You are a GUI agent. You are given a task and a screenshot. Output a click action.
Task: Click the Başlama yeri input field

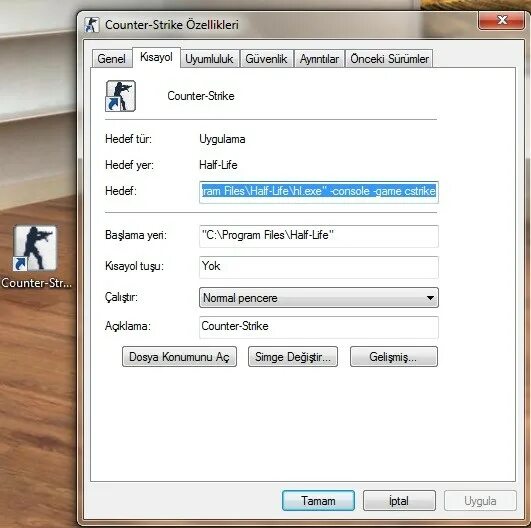point(319,236)
